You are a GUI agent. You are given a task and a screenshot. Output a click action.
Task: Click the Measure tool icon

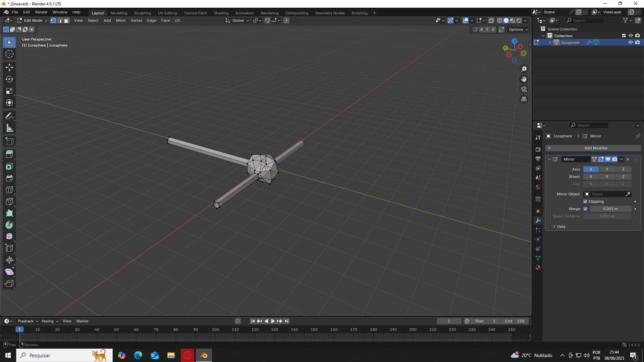pyautogui.click(x=9, y=128)
